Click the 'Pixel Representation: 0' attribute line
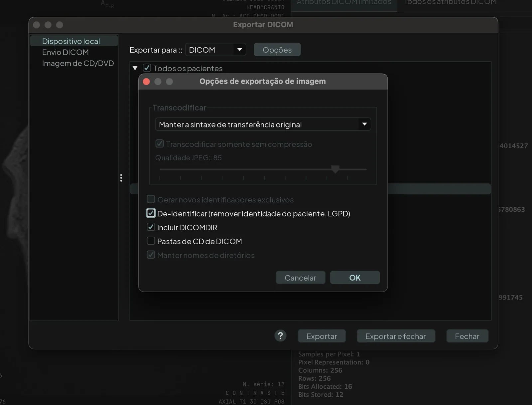532x405 pixels. click(x=333, y=362)
